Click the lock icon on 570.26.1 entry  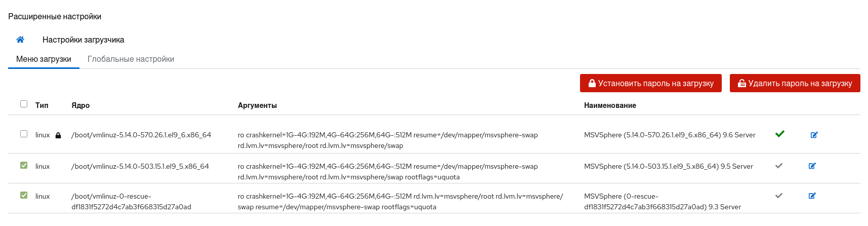[58, 135]
